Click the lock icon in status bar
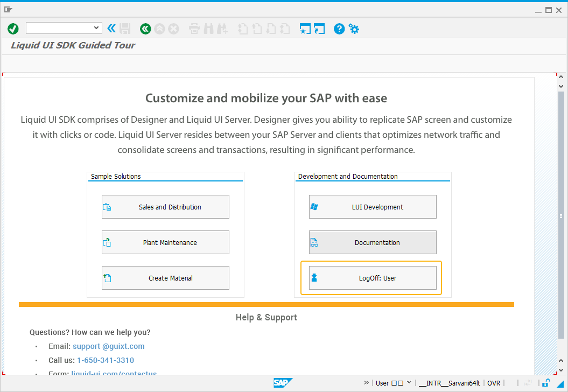The height and width of the screenshot is (392, 568). pos(546,383)
